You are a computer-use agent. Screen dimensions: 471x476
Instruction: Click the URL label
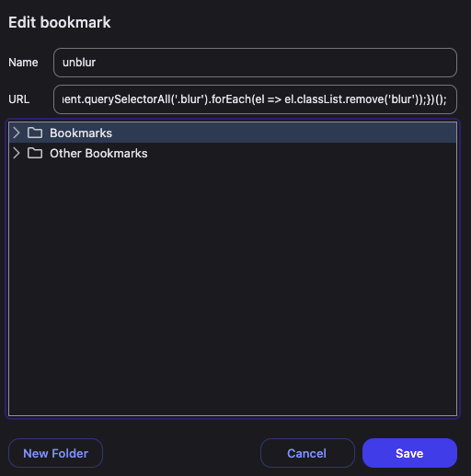pos(19,99)
